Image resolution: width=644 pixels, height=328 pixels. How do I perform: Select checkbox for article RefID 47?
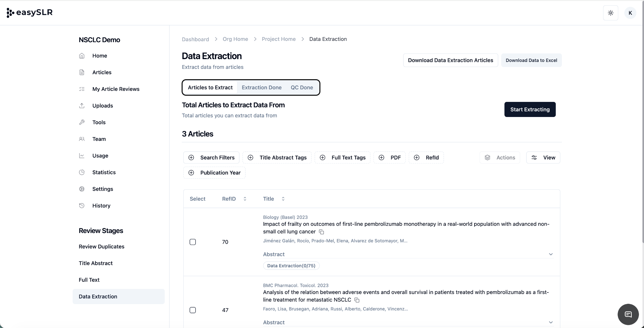tap(193, 310)
